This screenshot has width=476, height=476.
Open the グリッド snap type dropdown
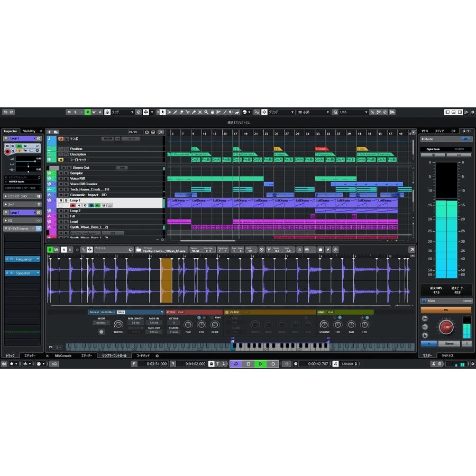(280, 112)
